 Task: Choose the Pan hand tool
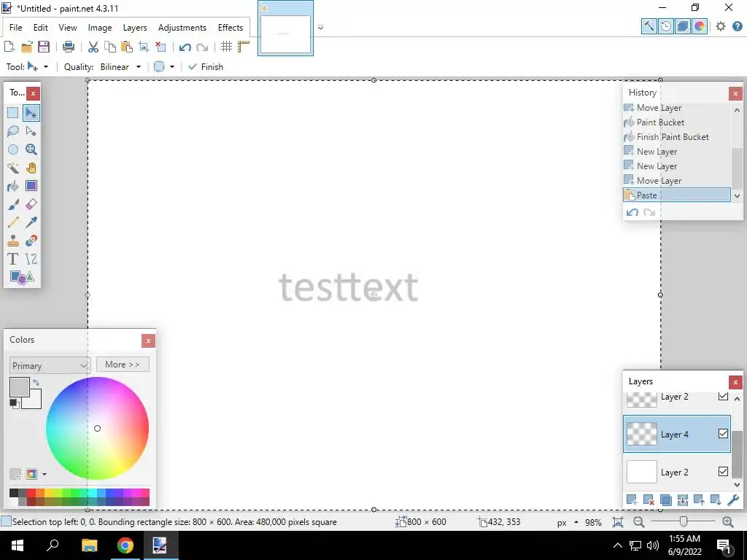[x=31, y=168]
